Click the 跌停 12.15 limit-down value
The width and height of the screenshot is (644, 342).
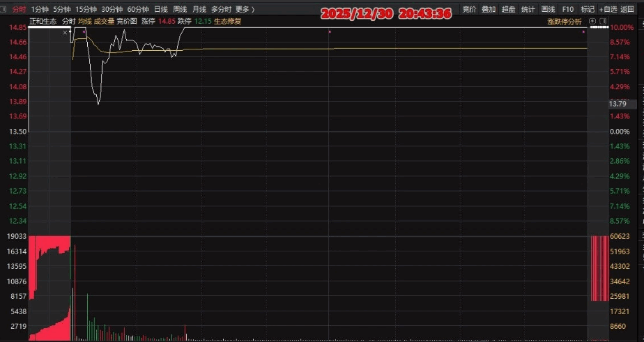[x=194, y=22]
